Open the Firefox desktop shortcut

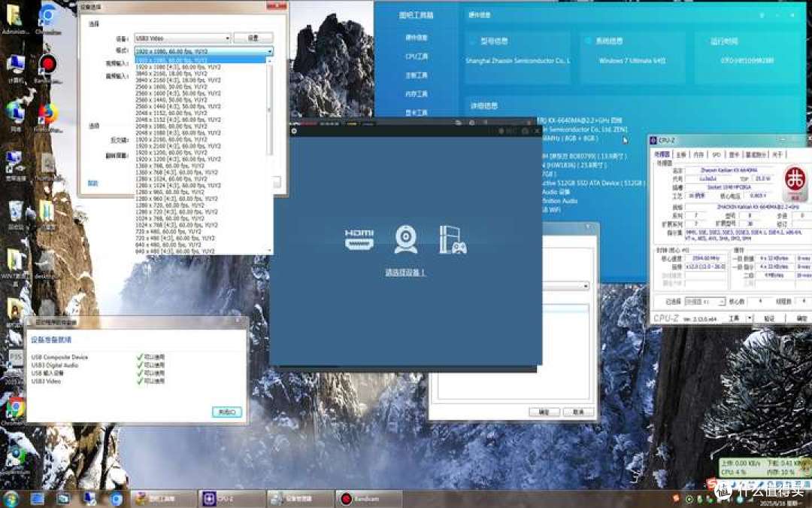click(47, 115)
